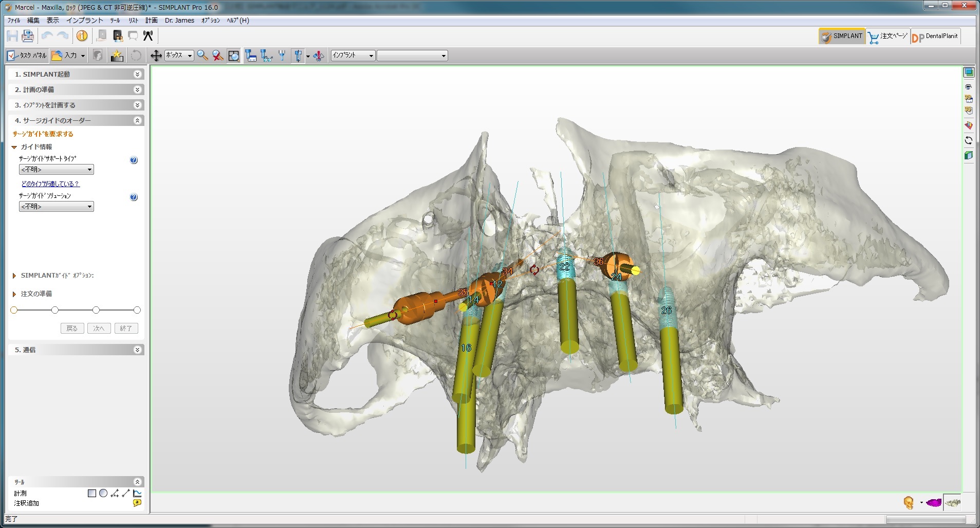Expand SIMPLANTガイドオプション section
The height and width of the screenshot is (528, 980).
(x=14, y=276)
